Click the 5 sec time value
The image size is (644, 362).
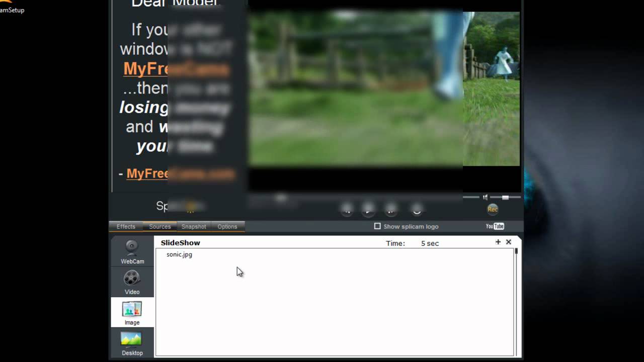430,243
